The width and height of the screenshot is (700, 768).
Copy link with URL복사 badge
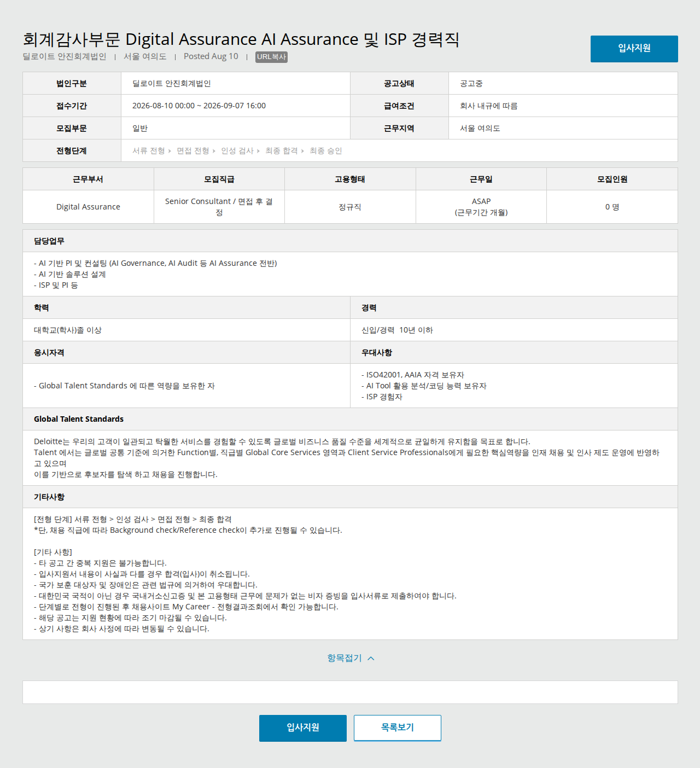click(271, 57)
